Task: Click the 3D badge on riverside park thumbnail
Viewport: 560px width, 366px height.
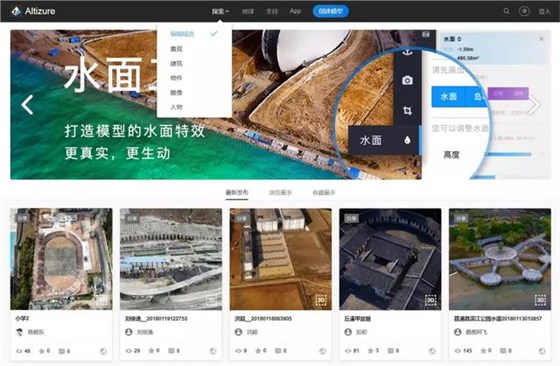Action: (540, 300)
